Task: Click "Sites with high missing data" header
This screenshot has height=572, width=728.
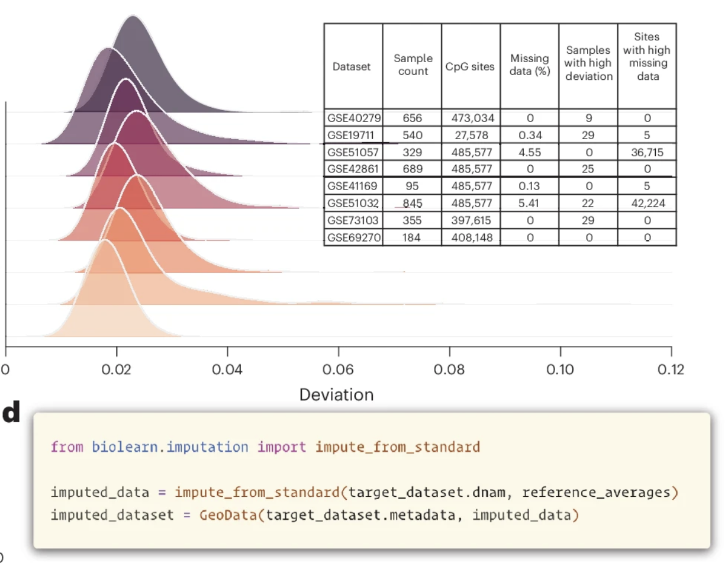Action: (x=646, y=57)
